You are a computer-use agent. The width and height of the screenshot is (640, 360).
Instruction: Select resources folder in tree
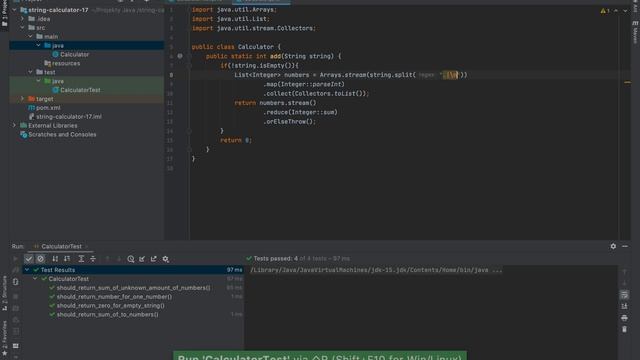coord(66,63)
